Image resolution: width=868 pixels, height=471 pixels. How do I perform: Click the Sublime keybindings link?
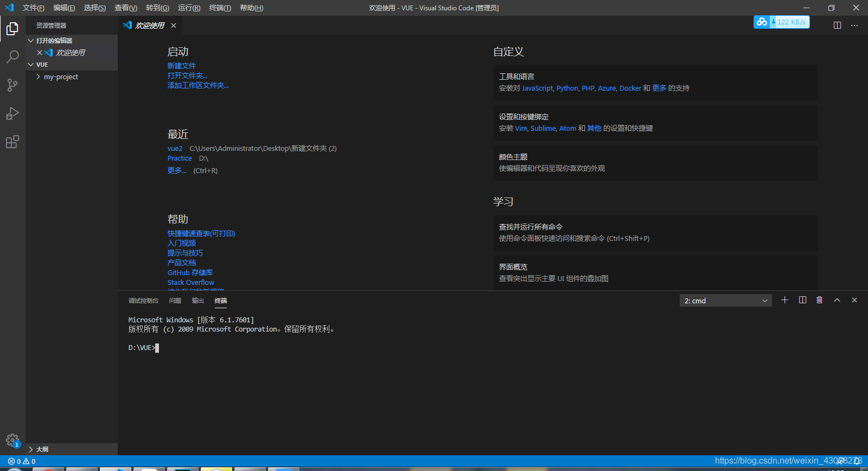(x=543, y=129)
